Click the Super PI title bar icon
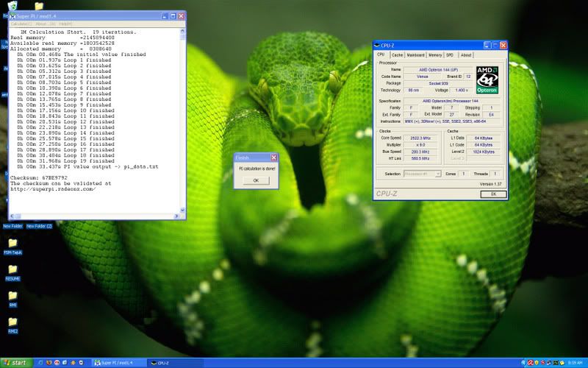 (12, 16)
